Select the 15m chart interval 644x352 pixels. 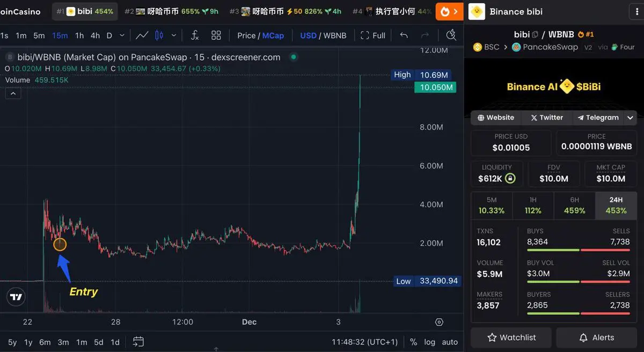(x=60, y=35)
